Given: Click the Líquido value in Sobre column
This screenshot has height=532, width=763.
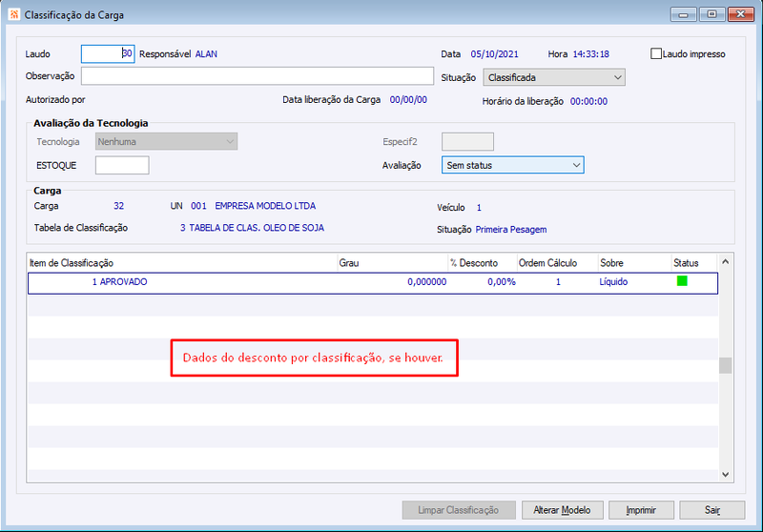Looking at the screenshot, I should [x=613, y=282].
